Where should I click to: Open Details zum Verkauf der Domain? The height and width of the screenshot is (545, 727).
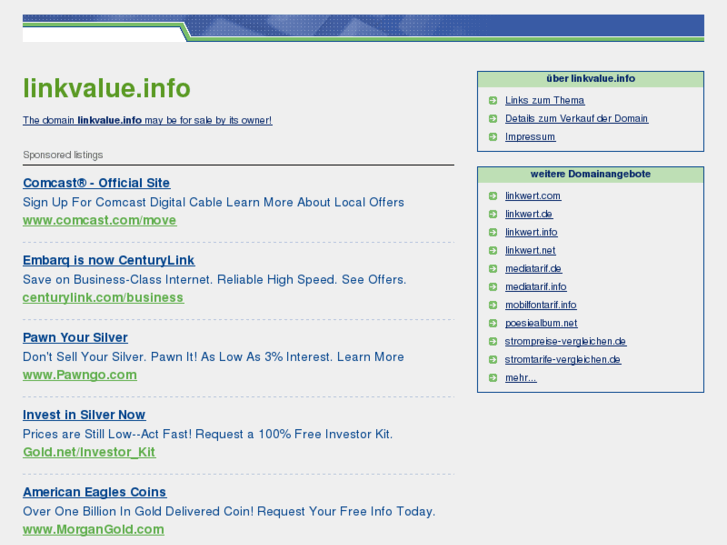576,119
